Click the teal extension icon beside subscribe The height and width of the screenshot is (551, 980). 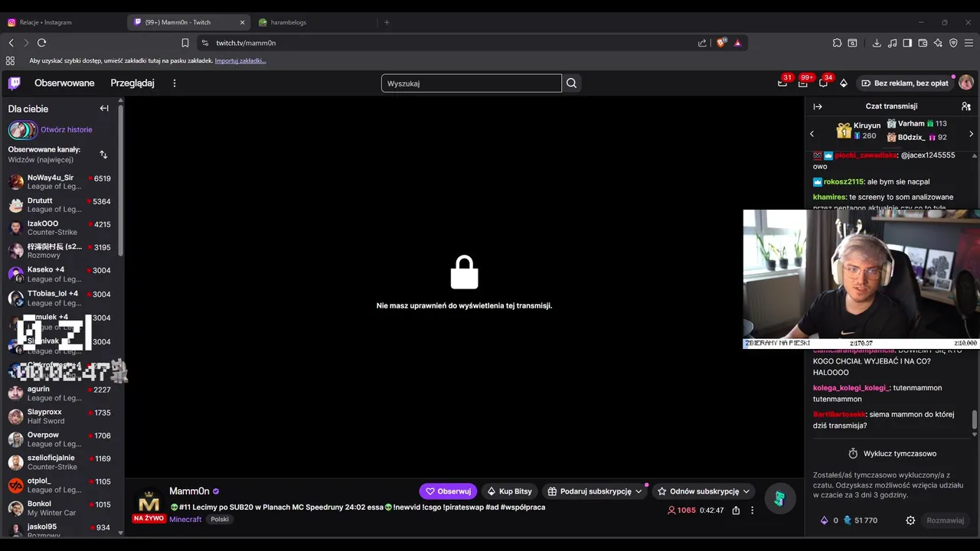(x=779, y=499)
